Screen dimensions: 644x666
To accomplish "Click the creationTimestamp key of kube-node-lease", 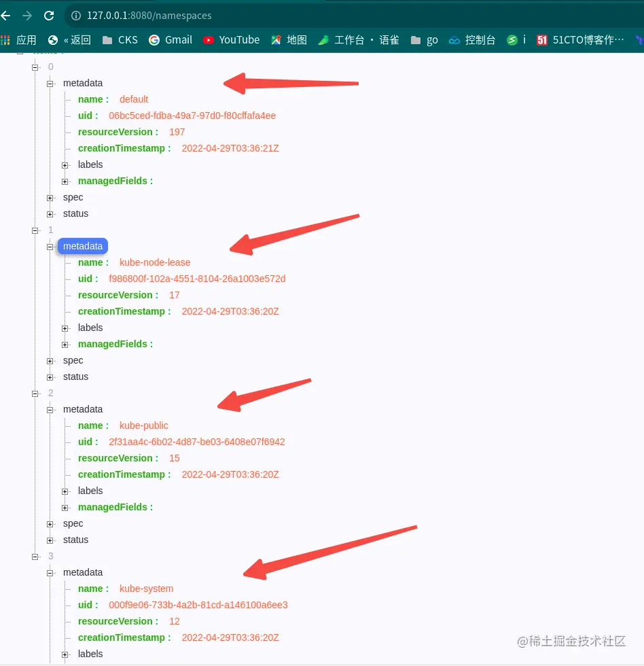I will point(124,311).
